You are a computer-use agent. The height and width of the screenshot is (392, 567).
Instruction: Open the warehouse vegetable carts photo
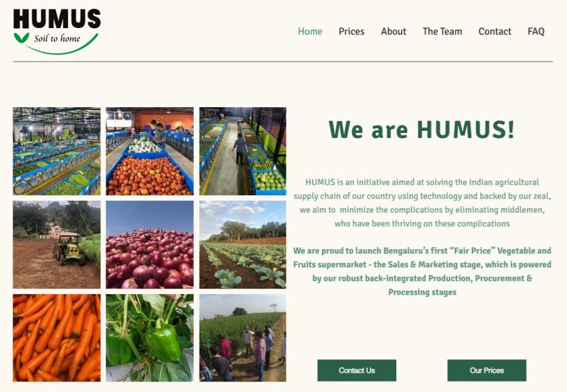(57, 151)
